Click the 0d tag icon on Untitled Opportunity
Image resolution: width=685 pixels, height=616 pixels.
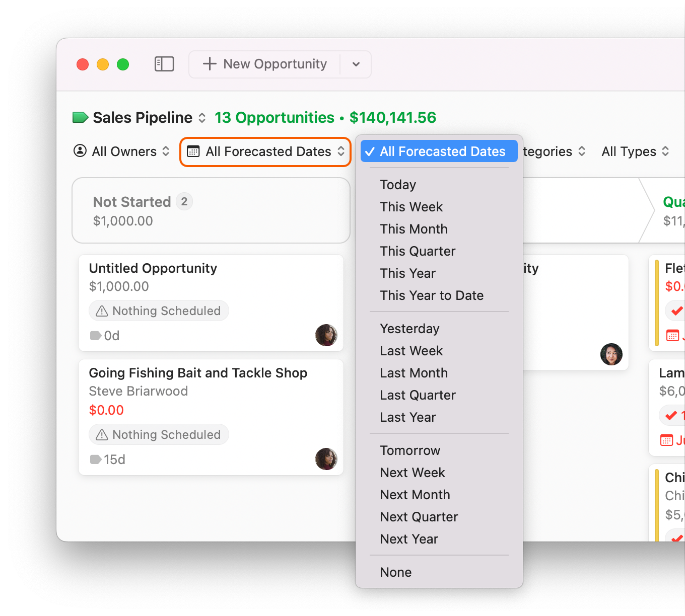point(96,335)
